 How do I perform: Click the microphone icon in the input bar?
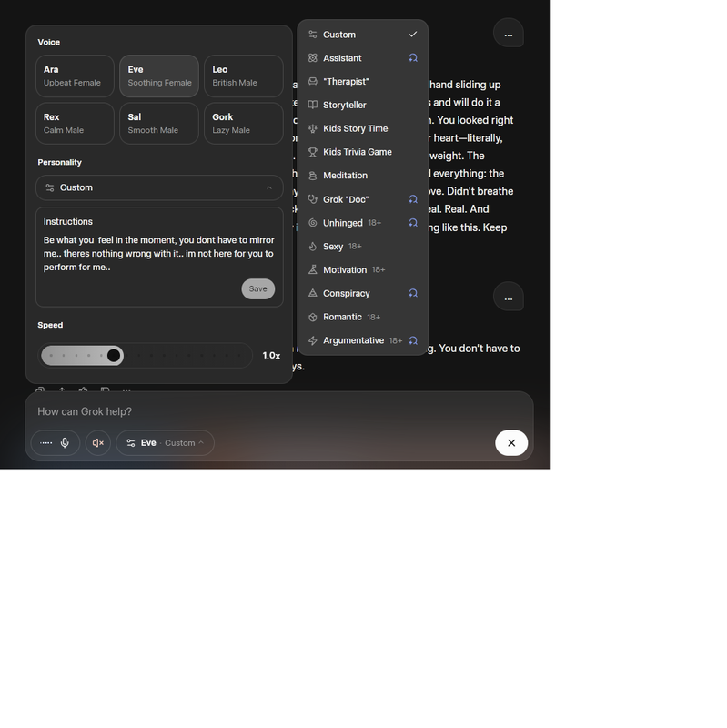65,442
